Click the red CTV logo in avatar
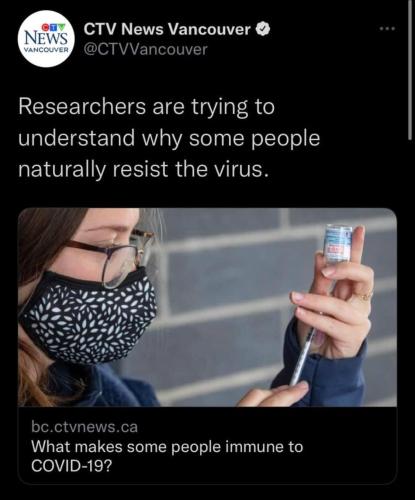 pyautogui.click(x=53, y=26)
